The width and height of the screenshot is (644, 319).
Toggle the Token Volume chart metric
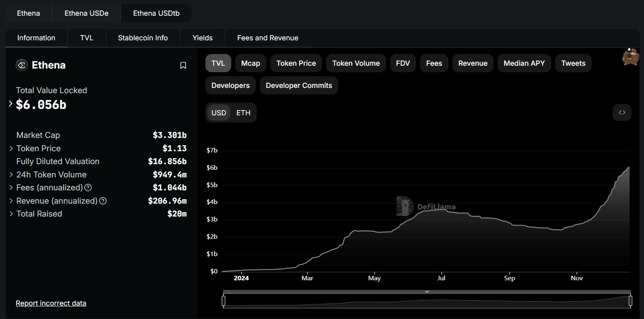pyautogui.click(x=356, y=63)
